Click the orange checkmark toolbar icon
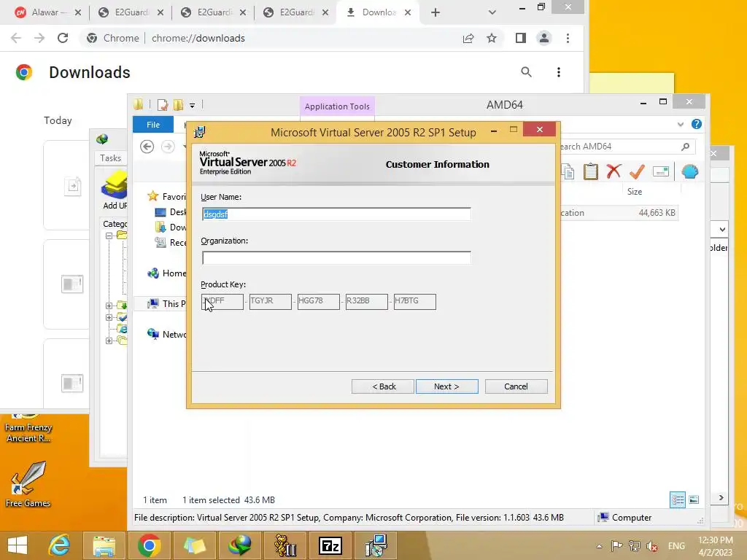The height and width of the screenshot is (560, 747). point(637,171)
